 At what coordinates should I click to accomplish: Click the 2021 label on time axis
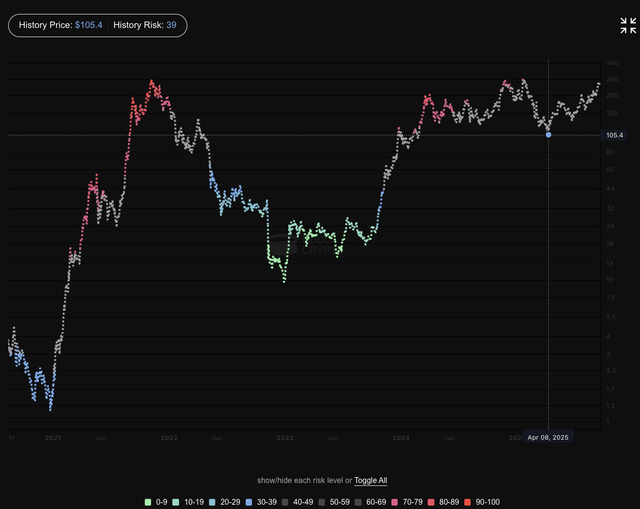click(53, 438)
